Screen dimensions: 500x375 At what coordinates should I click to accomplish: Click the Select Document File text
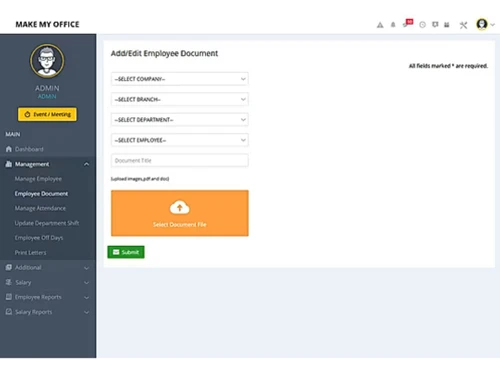[180, 225]
